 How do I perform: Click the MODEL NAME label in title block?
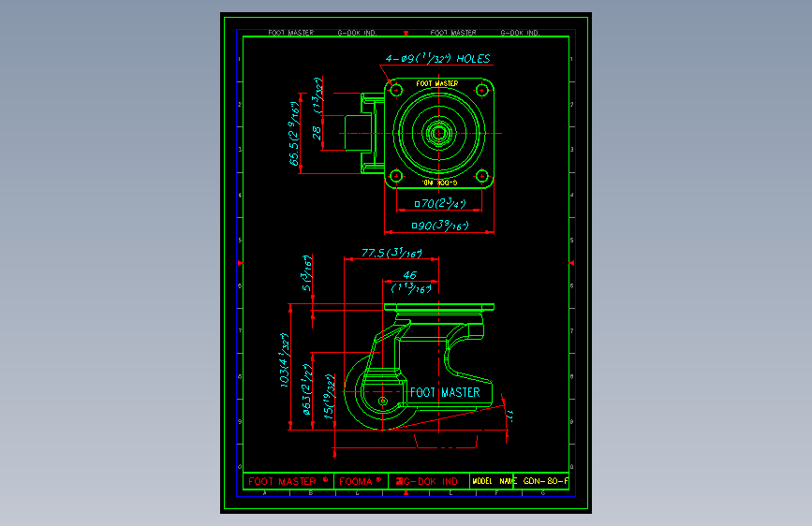[x=495, y=481]
